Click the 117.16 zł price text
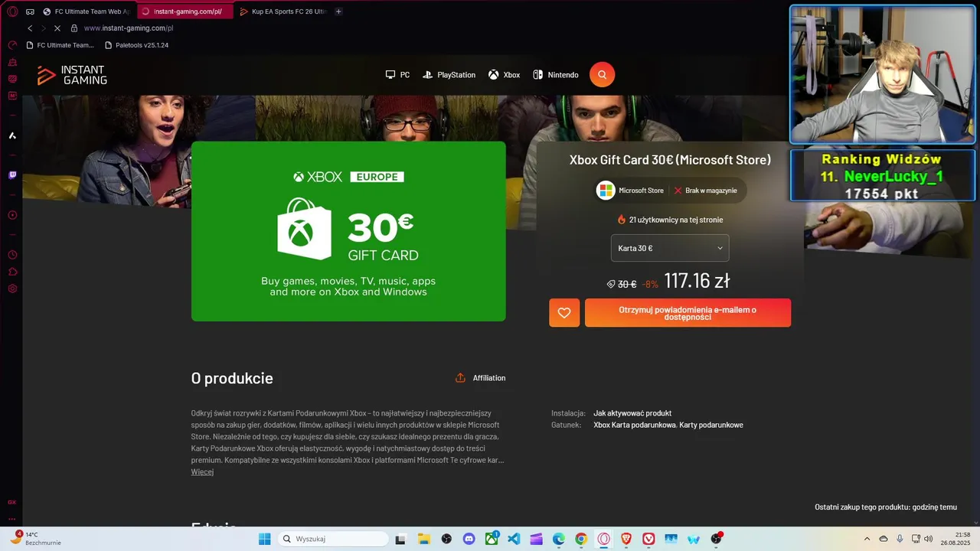The image size is (980, 551). point(697,281)
